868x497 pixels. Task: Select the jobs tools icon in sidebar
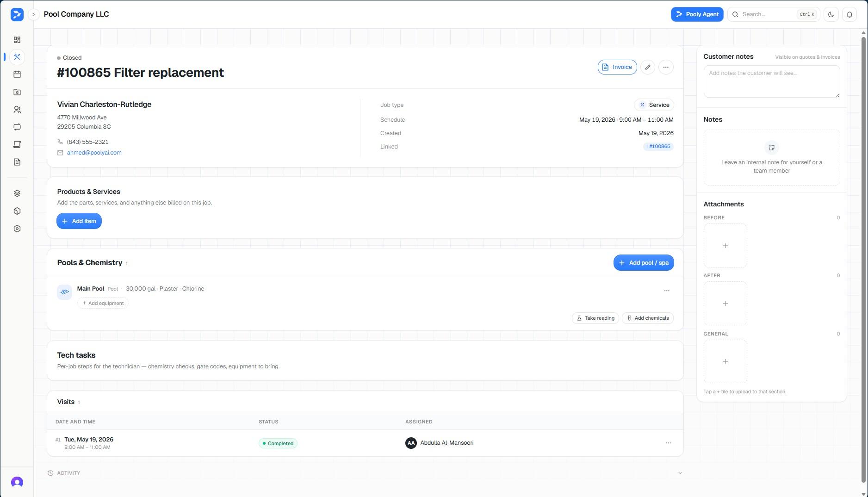(17, 57)
